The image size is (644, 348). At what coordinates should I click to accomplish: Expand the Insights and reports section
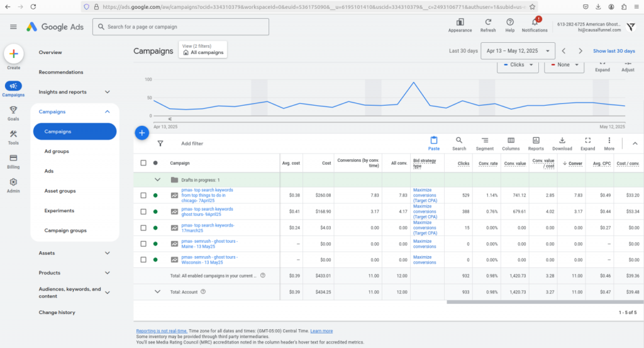click(x=74, y=92)
